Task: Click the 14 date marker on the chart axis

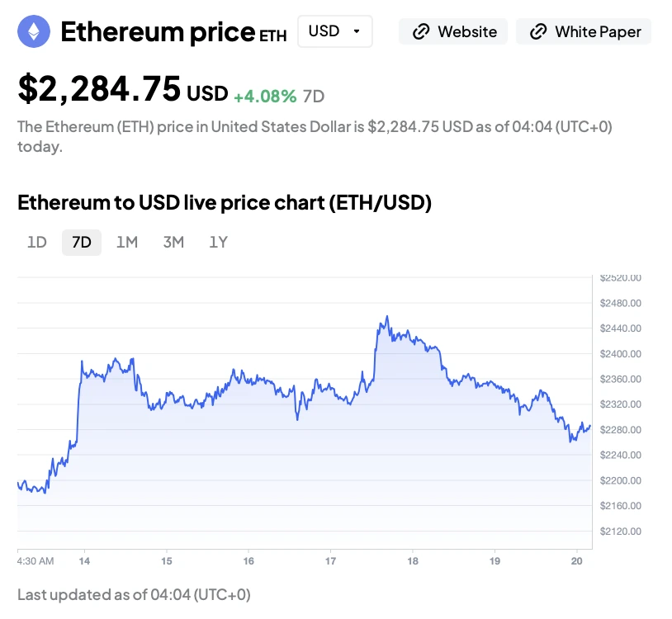Action: coord(84,561)
